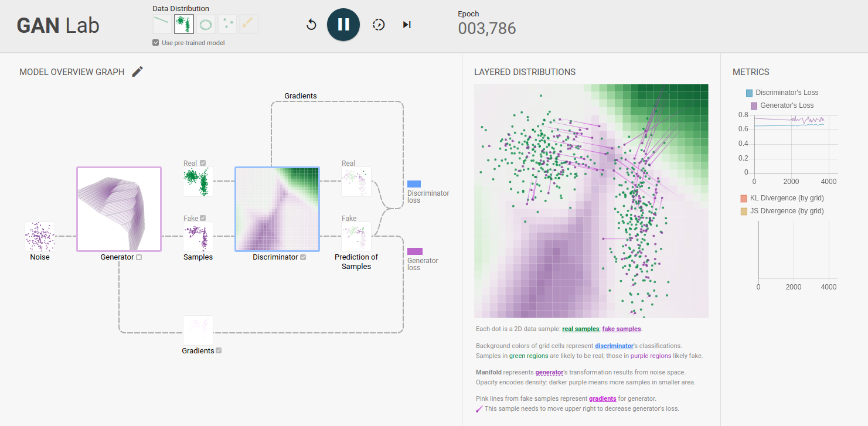Click the Discriminator heatmap thumbnail
The height and width of the screenshot is (426, 868).
(x=277, y=209)
